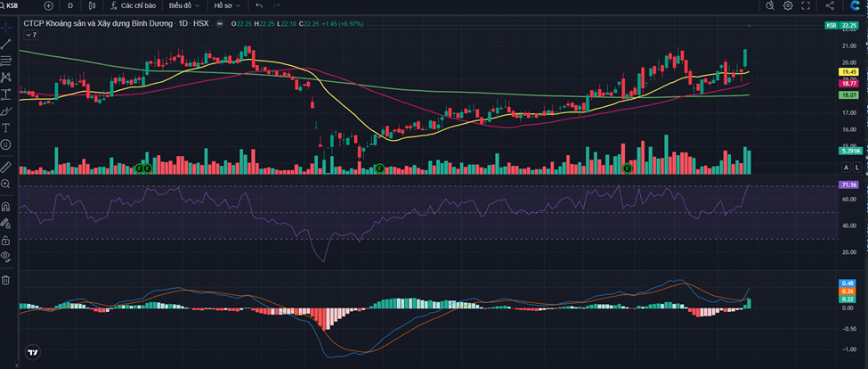Image resolution: width=868 pixels, height=369 pixels.
Task: Expand the Hồ sơ dropdown
Action: pyautogui.click(x=228, y=5)
